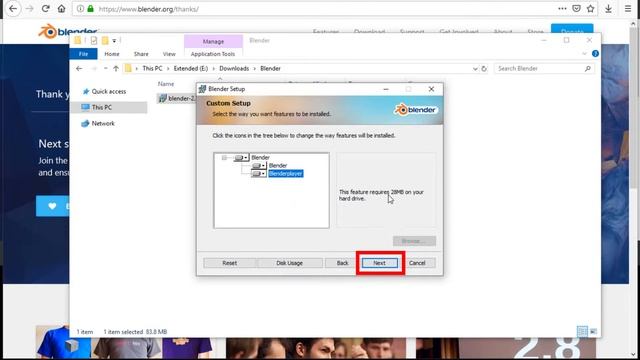
Task: Open the browser downloads arrow
Action: click(x=608, y=9)
